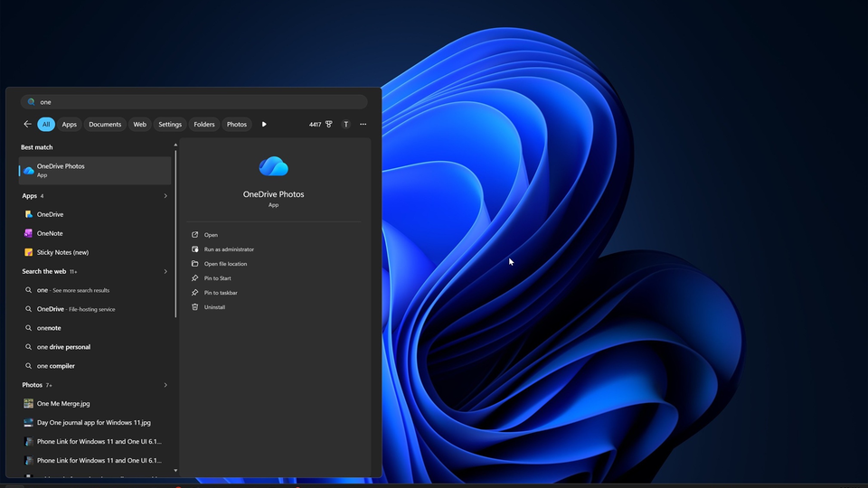Switch to the Apps filter tab
Image resolution: width=868 pixels, height=488 pixels.
(x=70, y=125)
